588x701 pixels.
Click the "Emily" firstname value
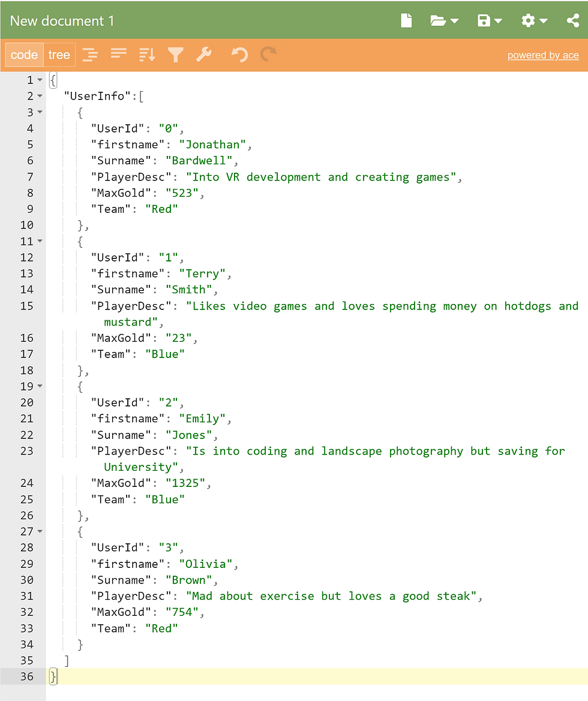pos(202,419)
